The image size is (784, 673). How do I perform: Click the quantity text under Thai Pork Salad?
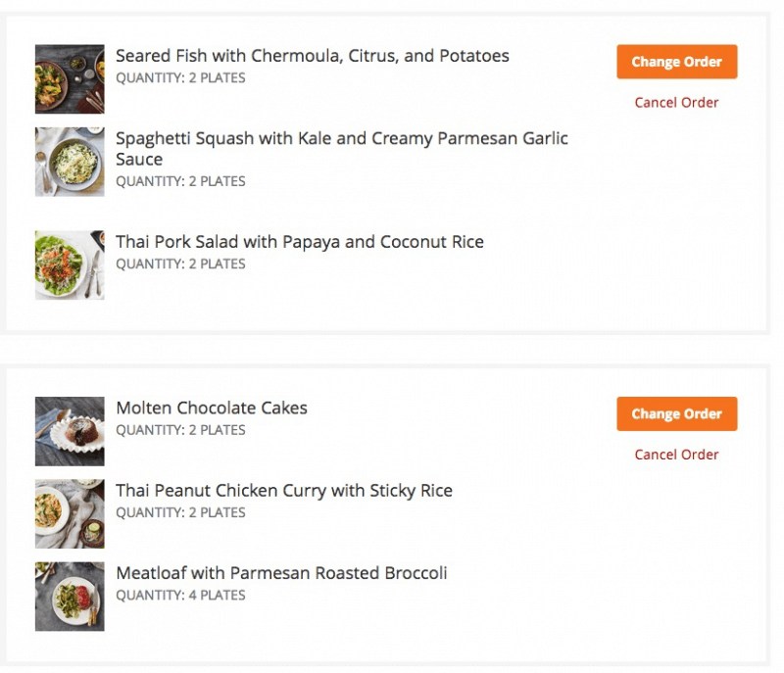[180, 264]
